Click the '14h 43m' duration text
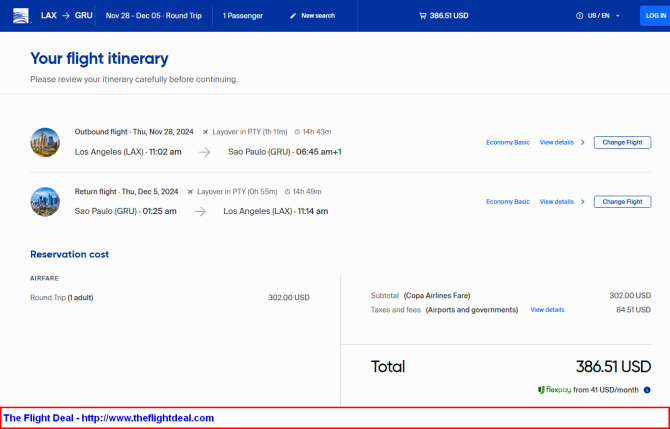This screenshot has width=670, height=429. click(317, 132)
